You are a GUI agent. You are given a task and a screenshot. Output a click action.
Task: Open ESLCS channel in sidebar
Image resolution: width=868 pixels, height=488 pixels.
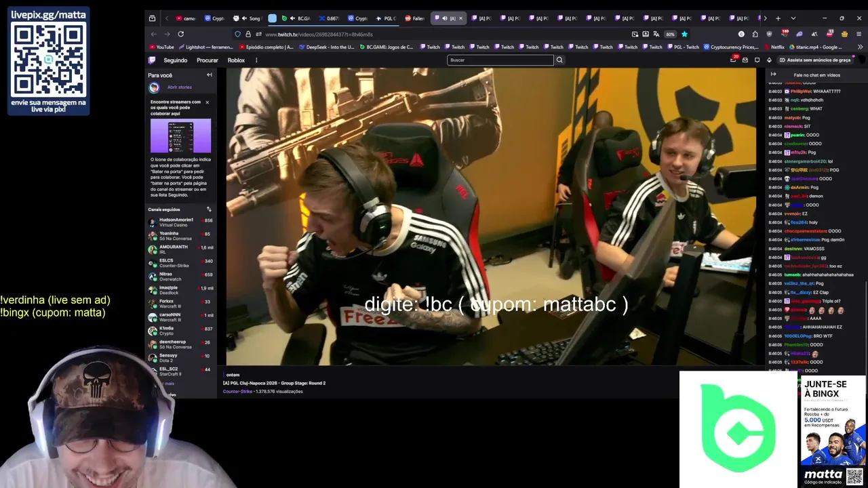click(180, 263)
